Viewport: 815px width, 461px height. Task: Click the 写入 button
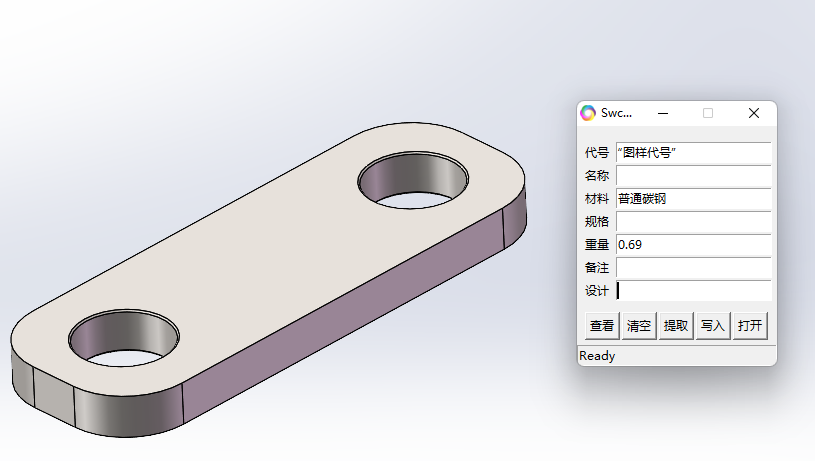(x=713, y=326)
